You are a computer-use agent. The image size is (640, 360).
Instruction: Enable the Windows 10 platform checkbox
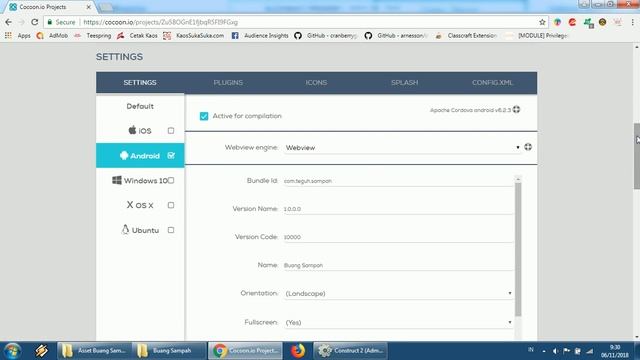point(171,180)
